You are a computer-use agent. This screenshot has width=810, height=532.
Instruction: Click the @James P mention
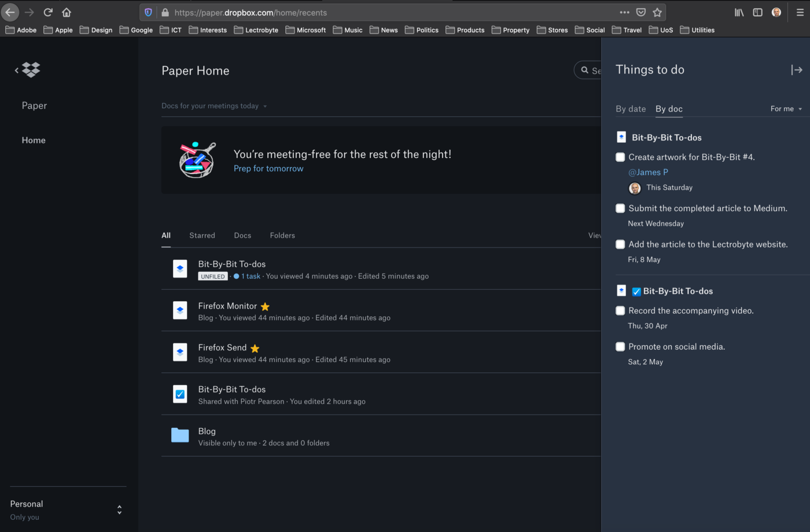[648, 172]
